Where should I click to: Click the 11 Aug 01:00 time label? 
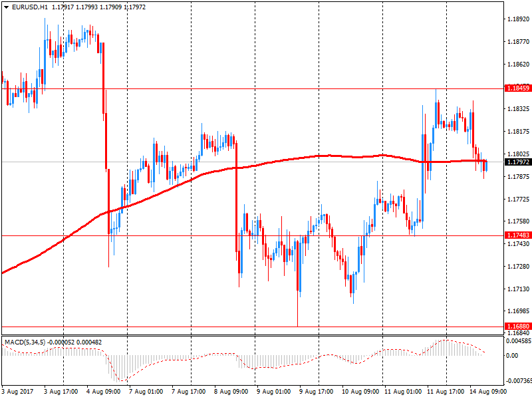coord(403,392)
